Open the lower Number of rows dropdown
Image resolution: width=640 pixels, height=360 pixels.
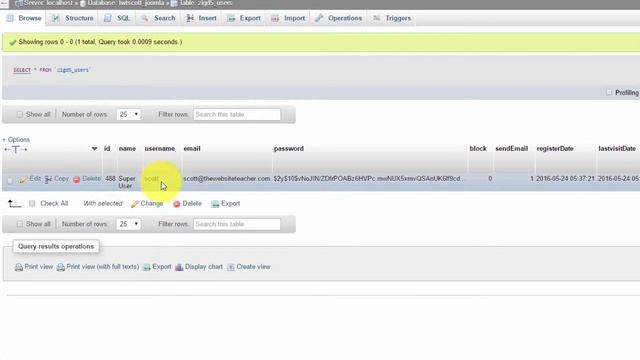click(x=129, y=224)
